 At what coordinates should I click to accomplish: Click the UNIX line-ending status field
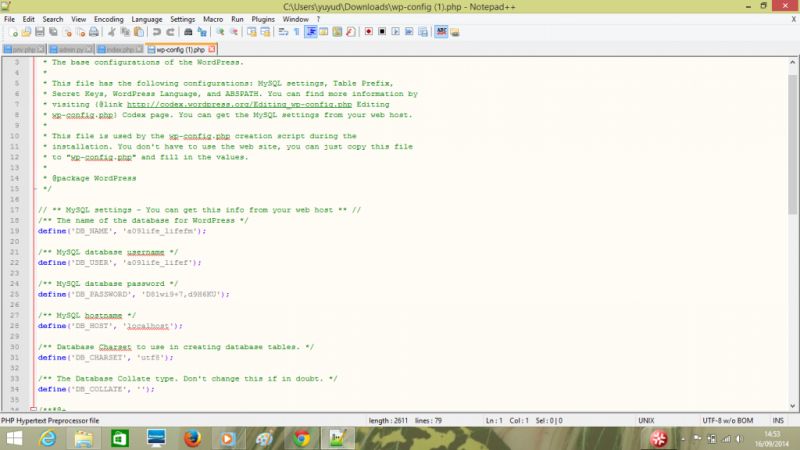(646, 420)
